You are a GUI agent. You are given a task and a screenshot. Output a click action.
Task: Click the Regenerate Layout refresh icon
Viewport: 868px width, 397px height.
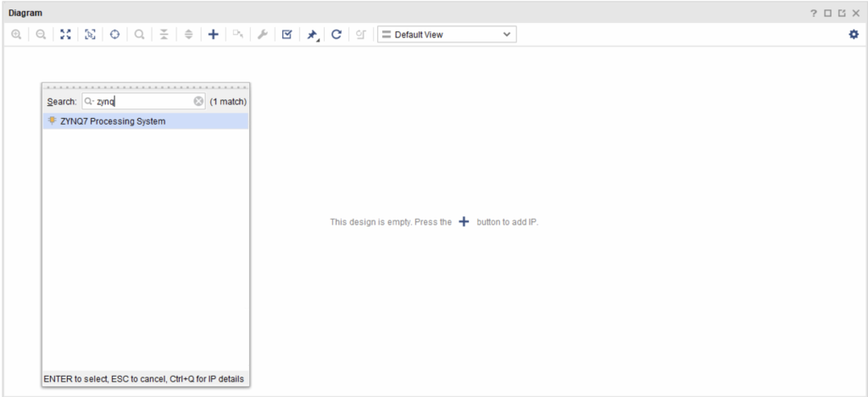(x=337, y=35)
